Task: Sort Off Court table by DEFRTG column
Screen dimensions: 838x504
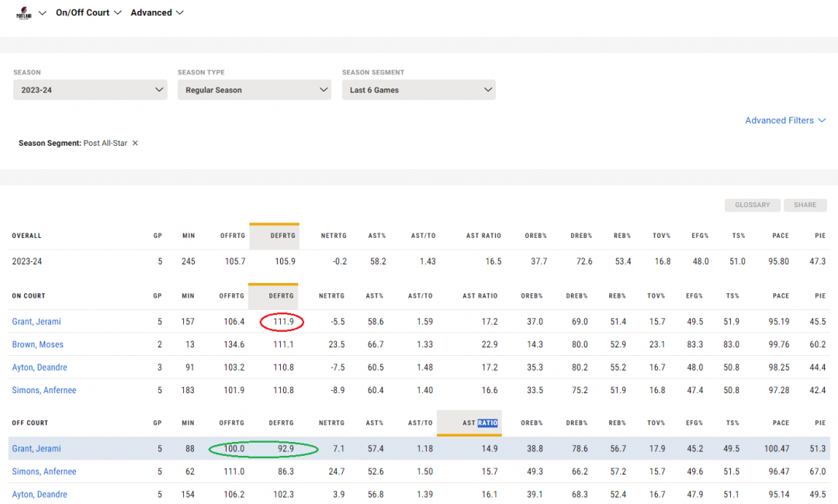Action: (281, 423)
